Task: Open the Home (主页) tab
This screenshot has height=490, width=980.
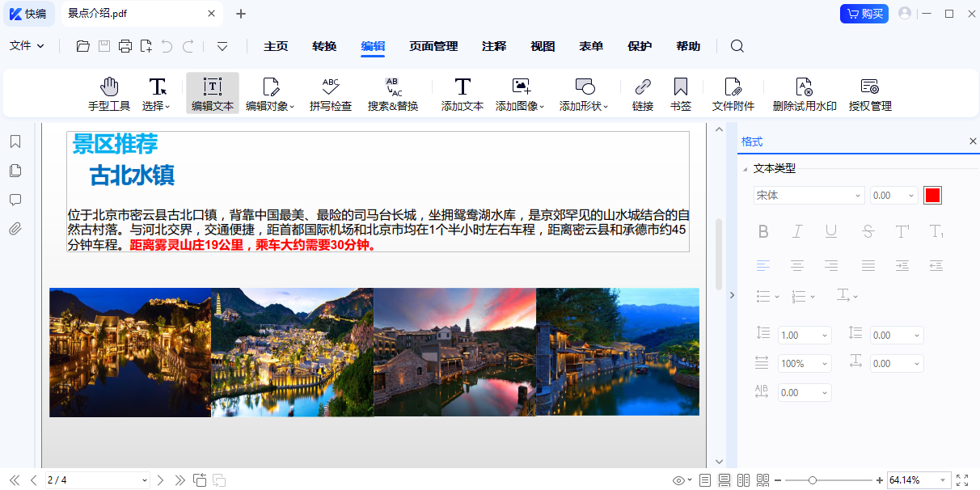Action: click(276, 46)
